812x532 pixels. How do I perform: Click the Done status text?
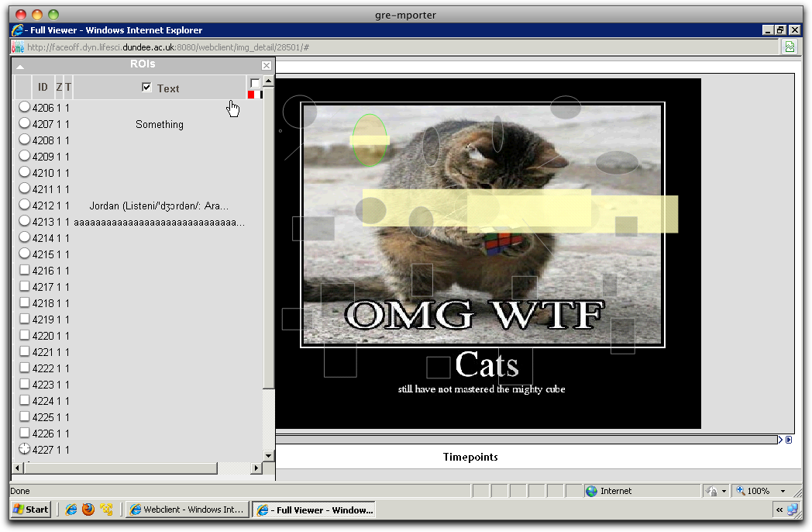[20, 491]
